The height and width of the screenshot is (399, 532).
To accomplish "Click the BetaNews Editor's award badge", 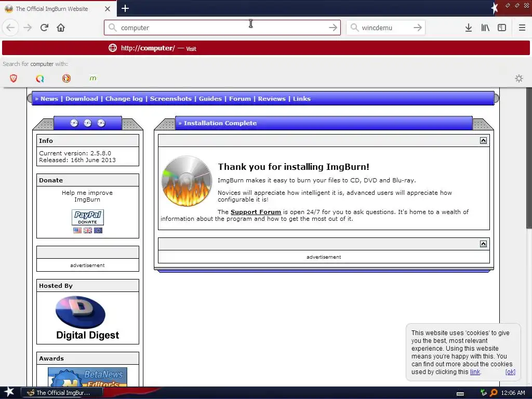I will click(x=87, y=377).
